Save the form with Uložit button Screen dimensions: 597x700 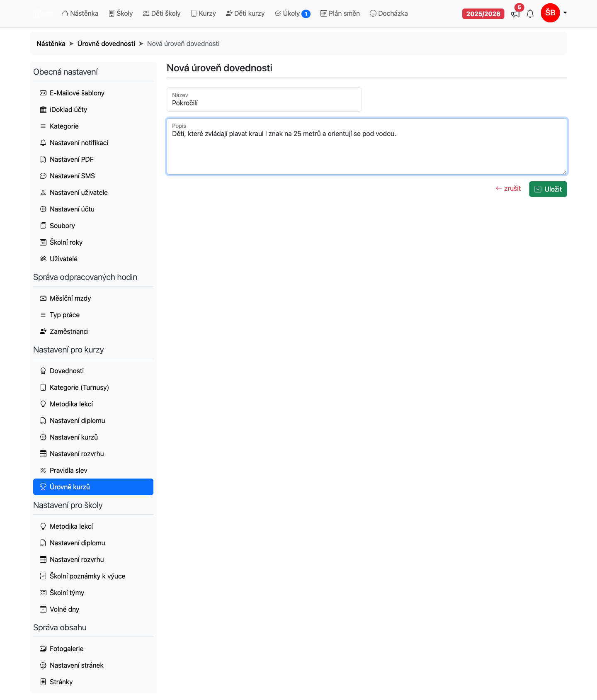[548, 189]
